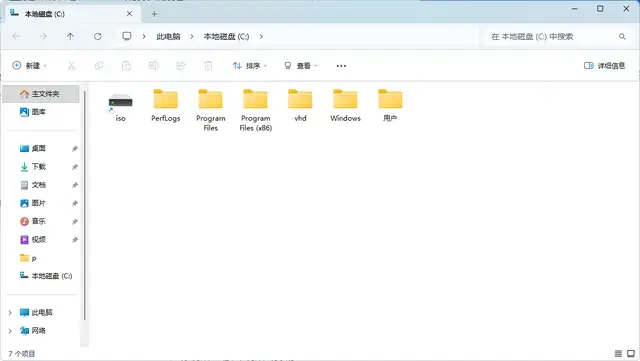
Task: Refresh the current folder view
Action: point(98,36)
